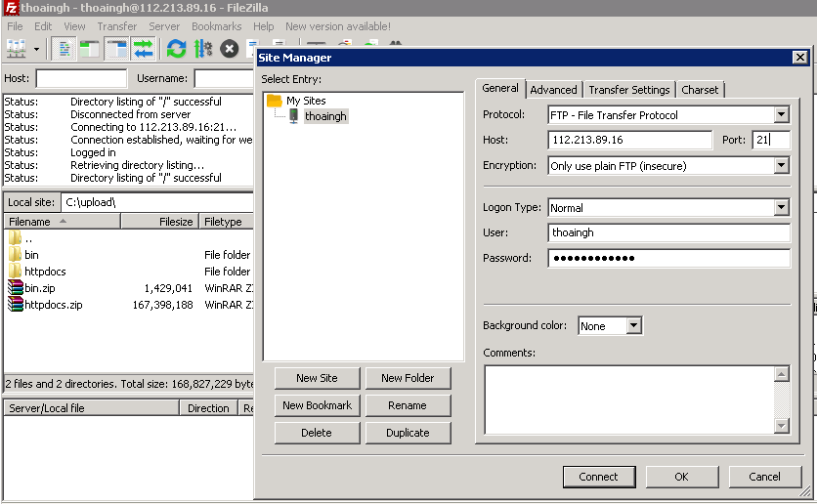Viewport: 817px width, 504px height.
Task: Click OK in Site Manager
Action: coord(681,477)
